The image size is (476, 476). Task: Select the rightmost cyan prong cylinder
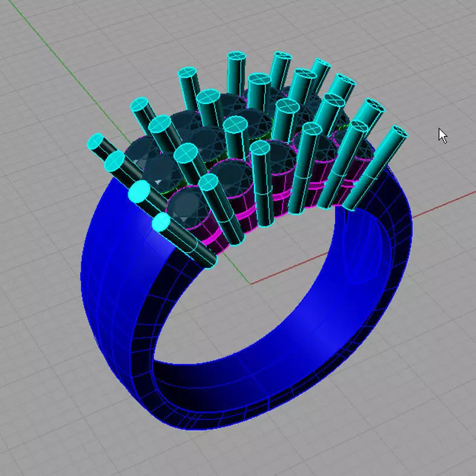pos(375,168)
